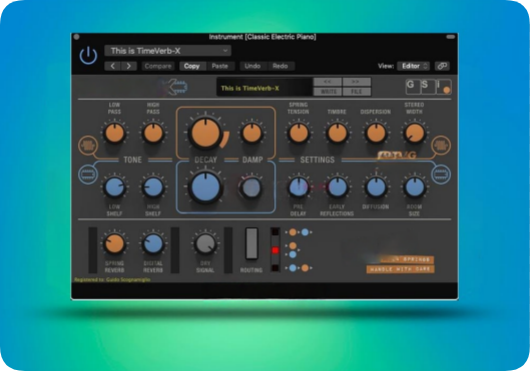The width and height of the screenshot is (530, 371).
Task: Click the serial orange-to-blue routing diagram
Action: (299, 232)
